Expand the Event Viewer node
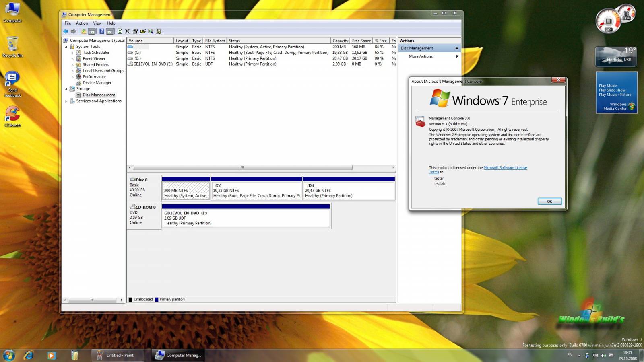 [x=73, y=59]
